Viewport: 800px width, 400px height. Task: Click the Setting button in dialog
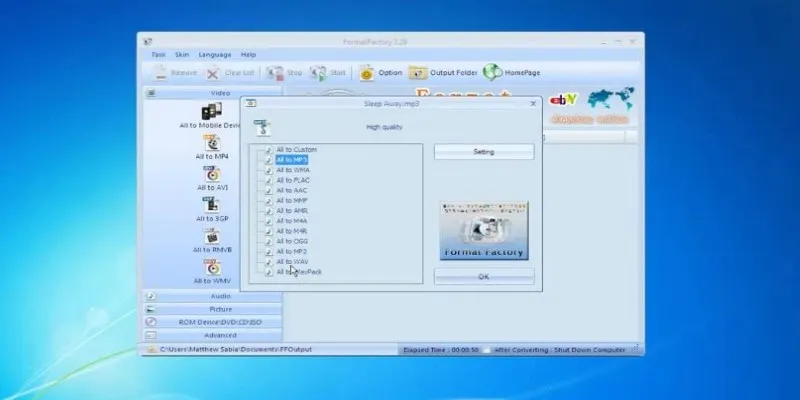click(484, 152)
